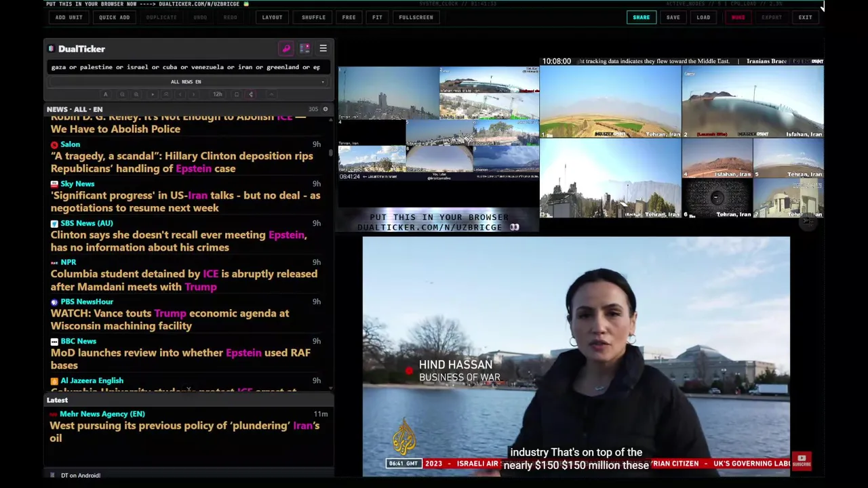Click the ADD UNIT button
Screen dimensions: 868x488
click(x=68, y=17)
